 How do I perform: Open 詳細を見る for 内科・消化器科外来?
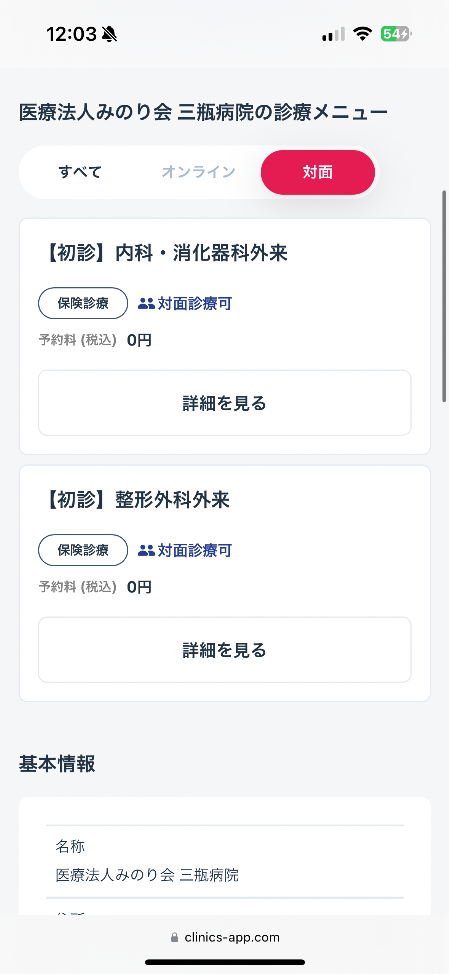click(x=225, y=403)
